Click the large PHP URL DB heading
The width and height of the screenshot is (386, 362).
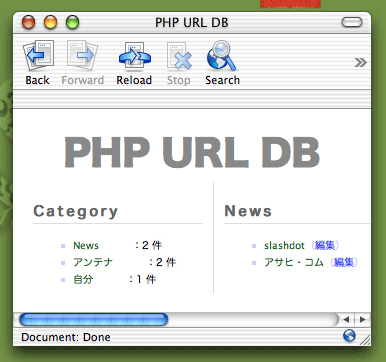[x=192, y=152]
